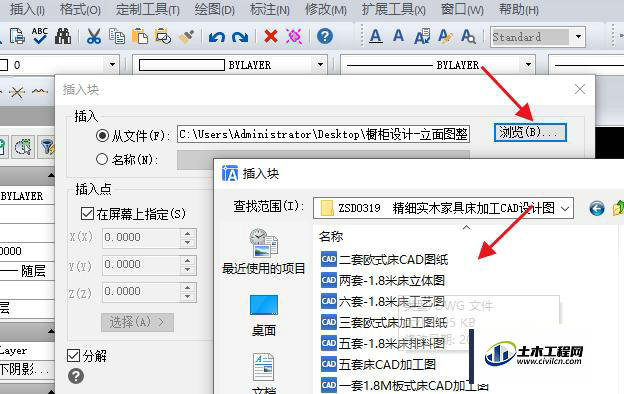624x394 pixels.
Task: Click sort chevron above the Name column
Action: coord(466,228)
